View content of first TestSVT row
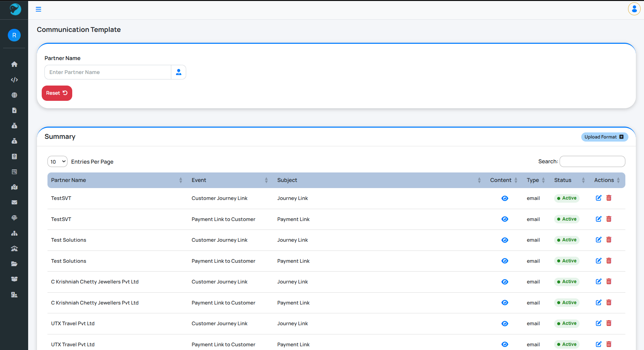 505,198
